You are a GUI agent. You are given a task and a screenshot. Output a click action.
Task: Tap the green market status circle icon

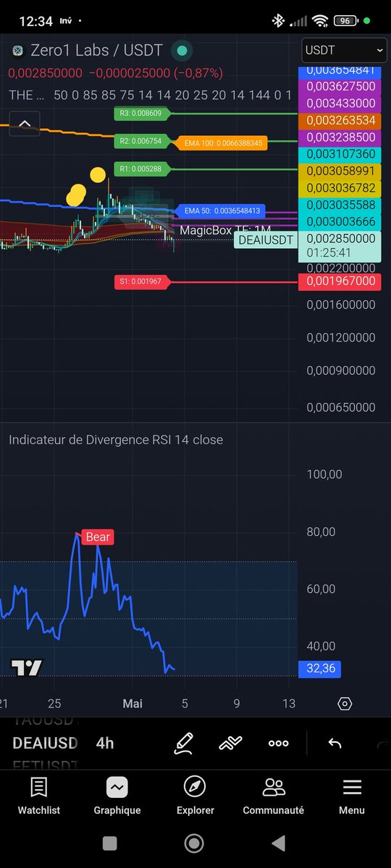click(182, 51)
